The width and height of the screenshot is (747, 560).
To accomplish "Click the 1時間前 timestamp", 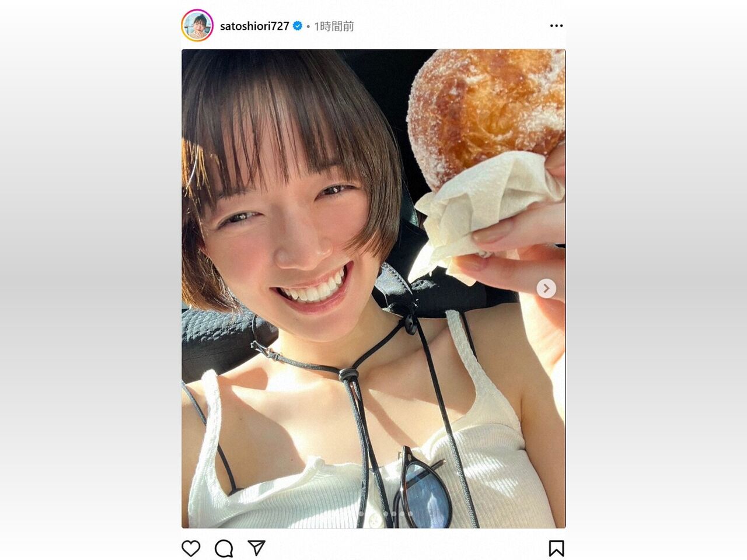I will (x=334, y=26).
